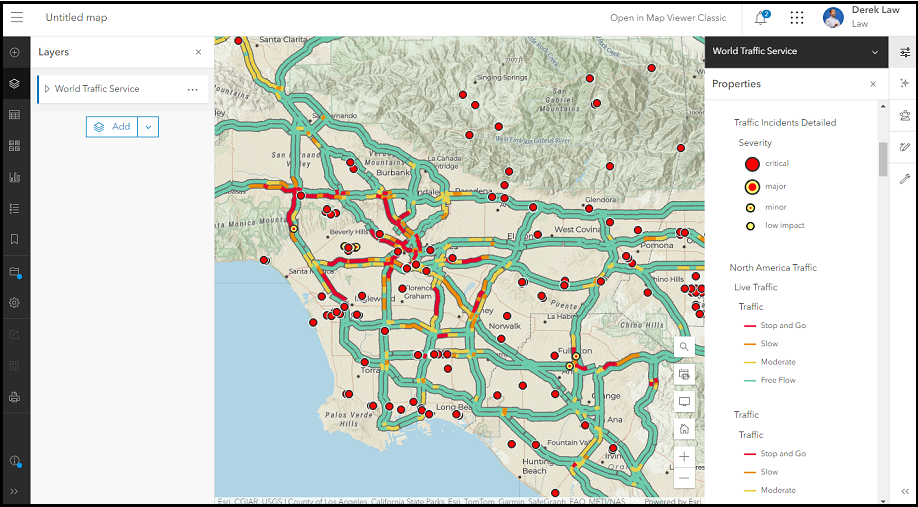Open the Effects sparkle icon
The height and width of the screenshot is (507, 918).
(905, 84)
